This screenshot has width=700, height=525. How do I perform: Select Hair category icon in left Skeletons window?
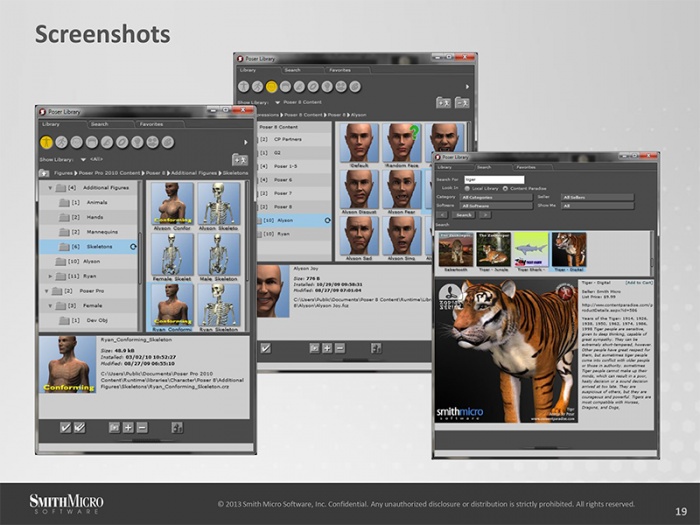point(92,142)
